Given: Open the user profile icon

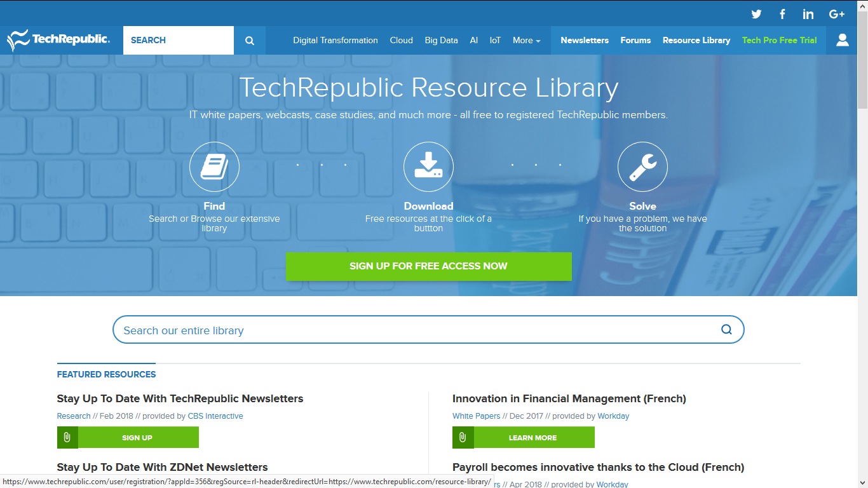Looking at the screenshot, I should tap(843, 40).
